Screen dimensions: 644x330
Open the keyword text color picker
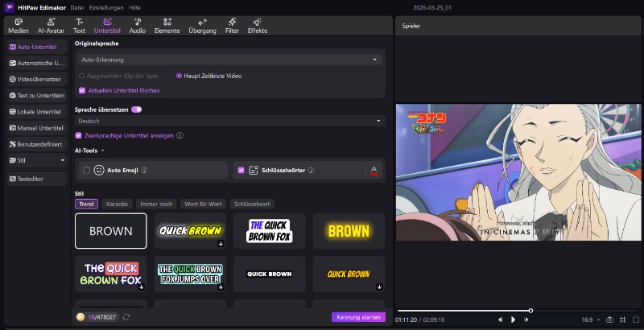click(x=374, y=171)
